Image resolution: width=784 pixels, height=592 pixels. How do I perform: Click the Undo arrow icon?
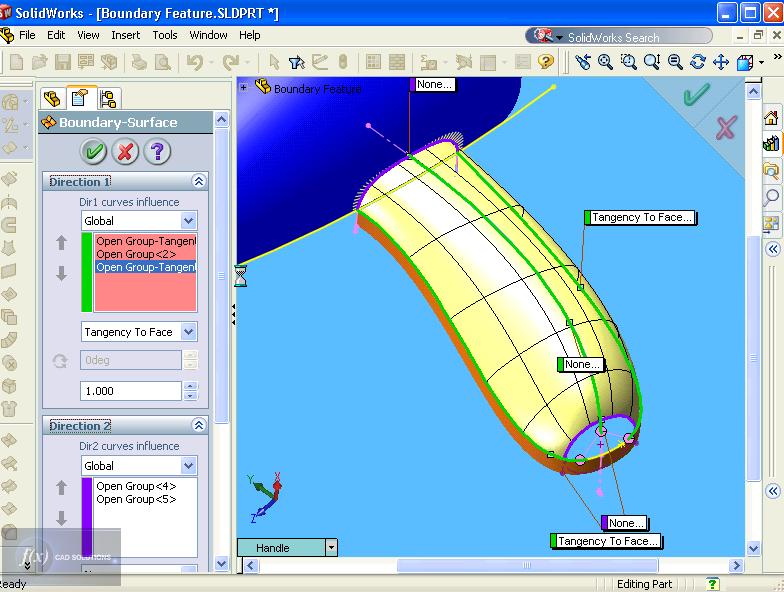pos(194,62)
